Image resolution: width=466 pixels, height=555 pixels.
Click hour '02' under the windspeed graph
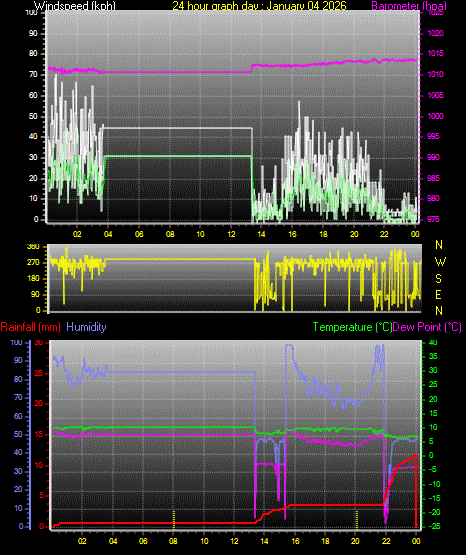[x=77, y=234]
